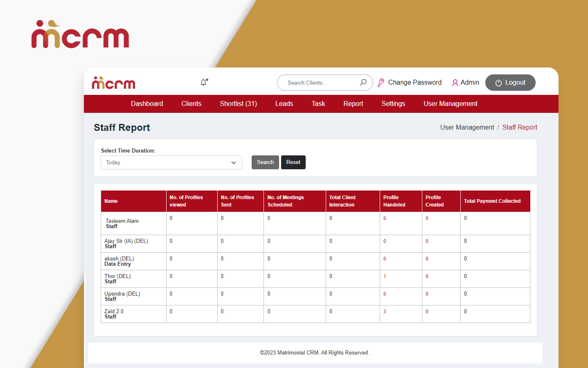
Task: Open Shortlist (31) menu item
Action: click(238, 104)
